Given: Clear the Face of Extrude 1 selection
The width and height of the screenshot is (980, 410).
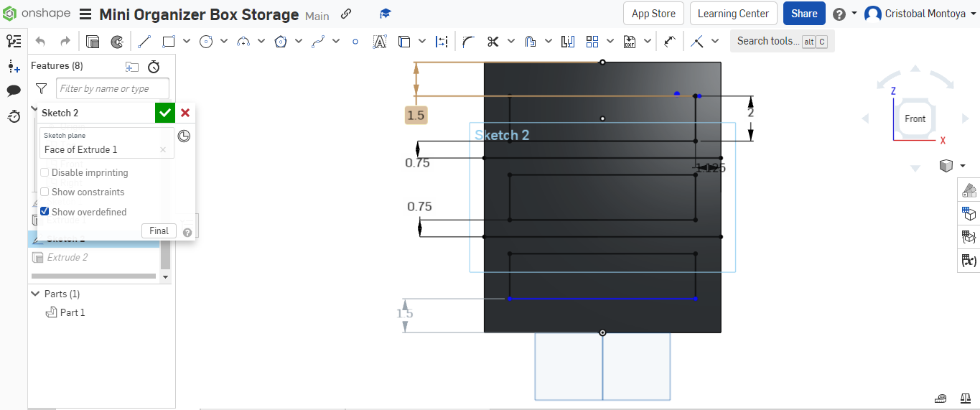Looking at the screenshot, I should 163,150.
